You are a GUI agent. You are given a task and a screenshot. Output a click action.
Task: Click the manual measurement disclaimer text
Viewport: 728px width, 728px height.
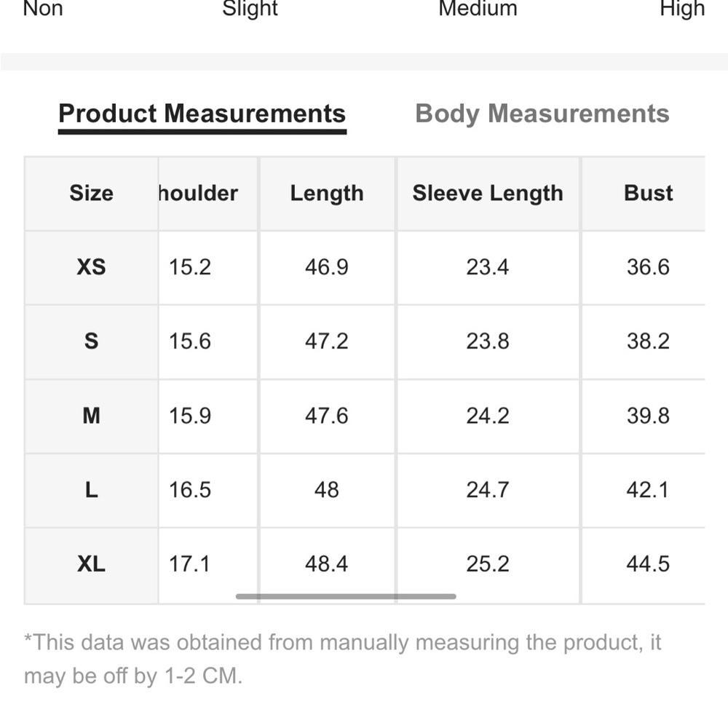coord(342,659)
